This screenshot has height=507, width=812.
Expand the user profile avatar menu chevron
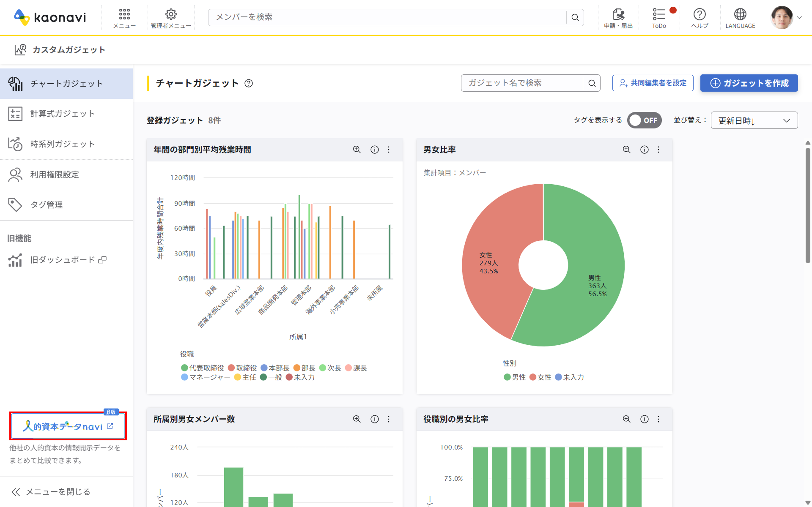pos(799,18)
